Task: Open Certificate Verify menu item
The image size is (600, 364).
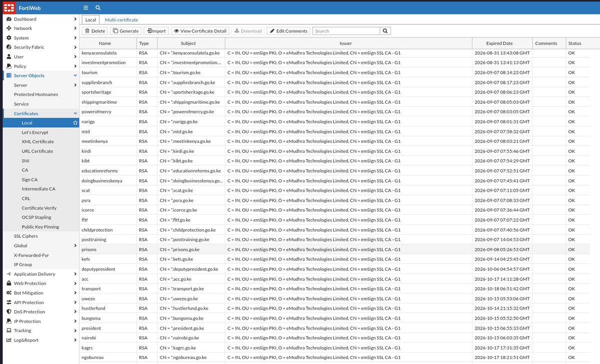Action: click(39, 208)
